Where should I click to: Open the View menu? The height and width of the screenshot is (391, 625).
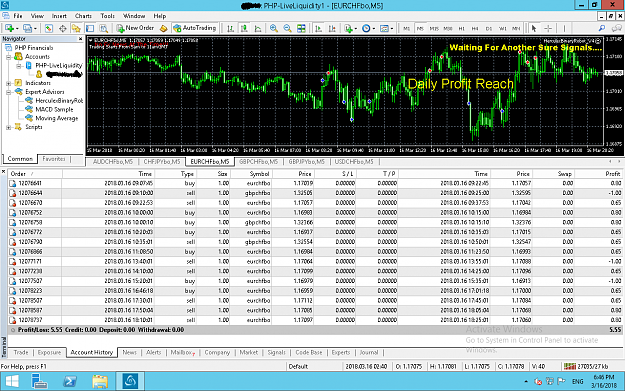tap(37, 16)
